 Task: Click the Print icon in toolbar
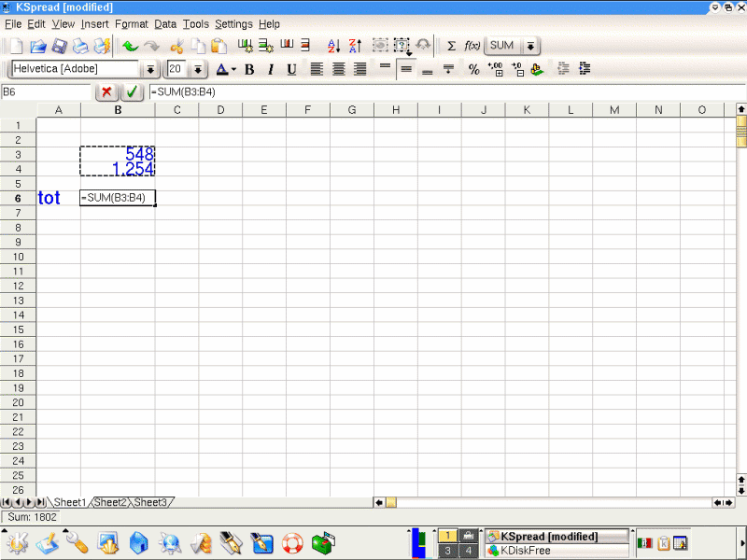(80, 46)
